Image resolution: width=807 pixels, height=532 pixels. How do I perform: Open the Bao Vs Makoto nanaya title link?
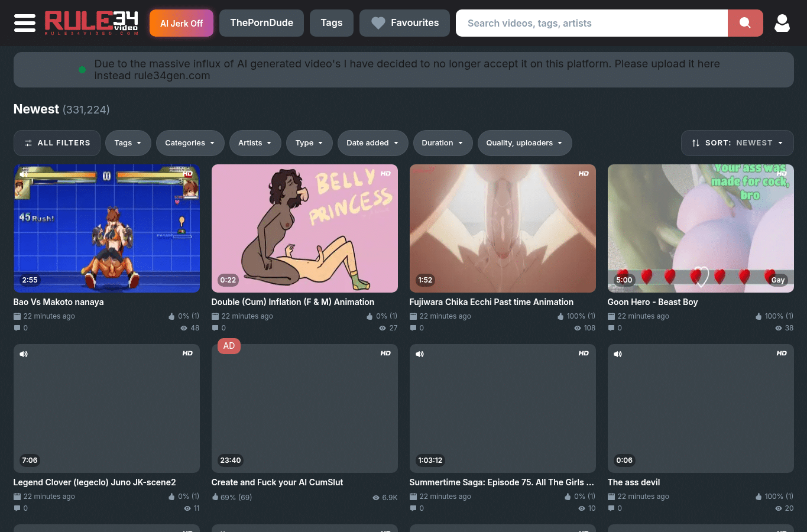(59, 302)
